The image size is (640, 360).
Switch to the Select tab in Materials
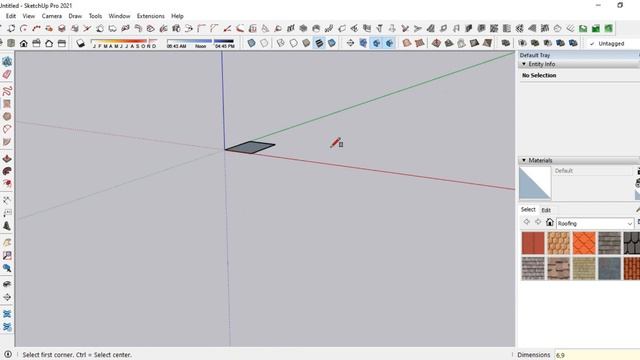click(x=528, y=209)
